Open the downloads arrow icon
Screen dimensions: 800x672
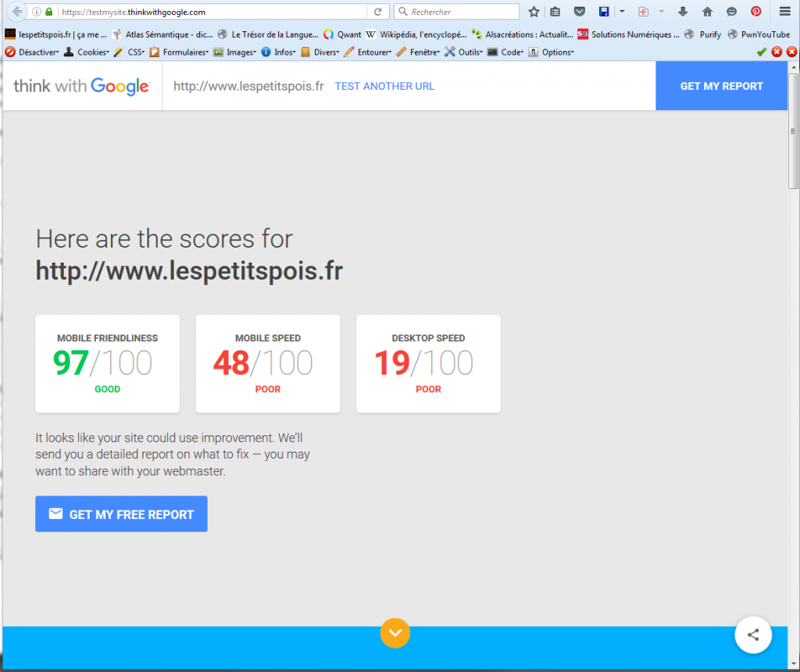tap(683, 12)
